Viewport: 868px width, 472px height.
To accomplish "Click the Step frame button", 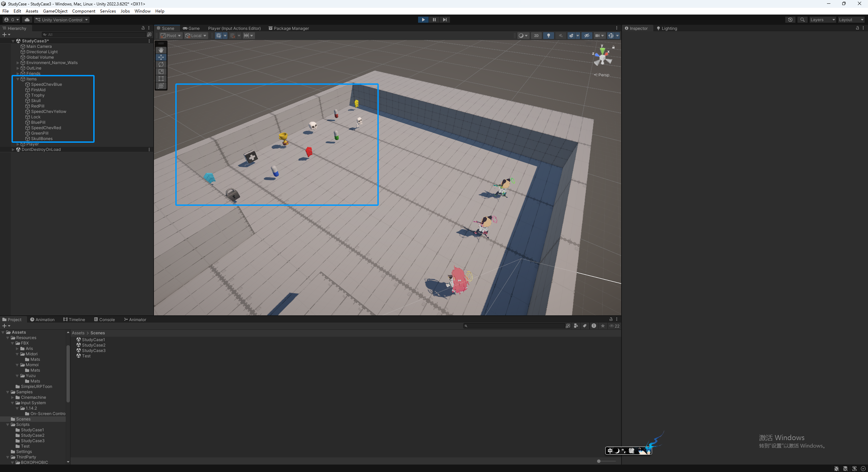I will pyautogui.click(x=445, y=20).
